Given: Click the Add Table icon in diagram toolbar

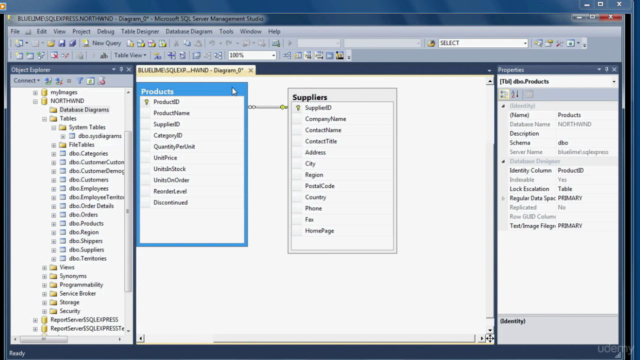Looking at the screenshot, I should 30,56.
